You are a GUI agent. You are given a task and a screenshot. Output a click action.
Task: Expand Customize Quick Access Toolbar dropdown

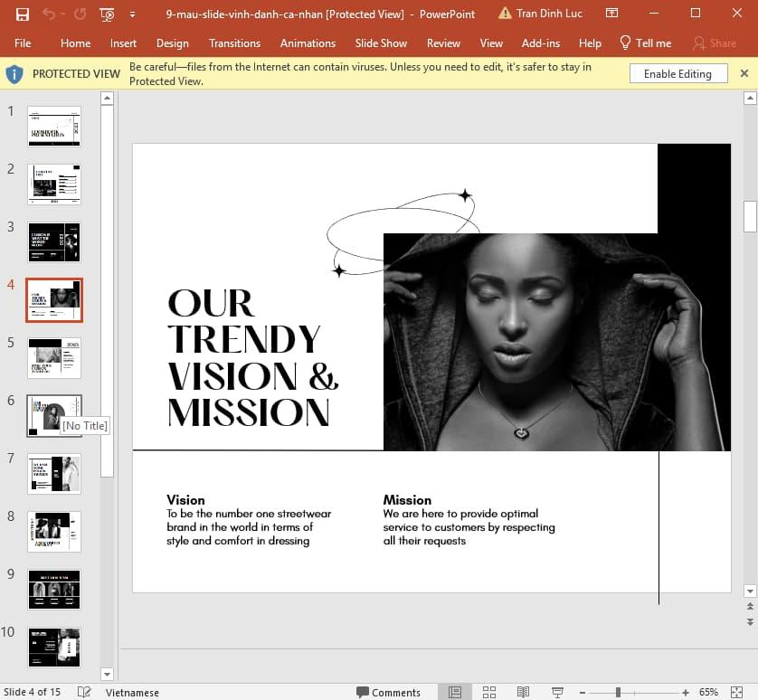pyautogui.click(x=133, y=14)
